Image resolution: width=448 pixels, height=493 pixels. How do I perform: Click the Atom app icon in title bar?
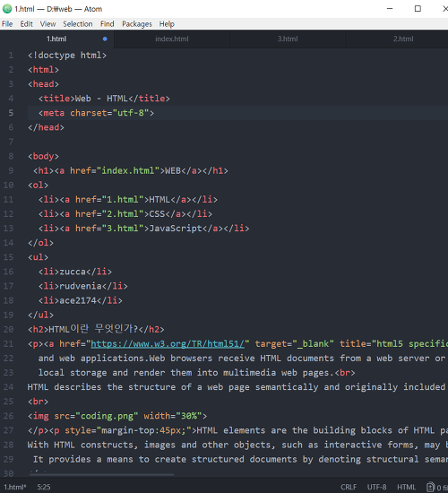click(7, 9)
